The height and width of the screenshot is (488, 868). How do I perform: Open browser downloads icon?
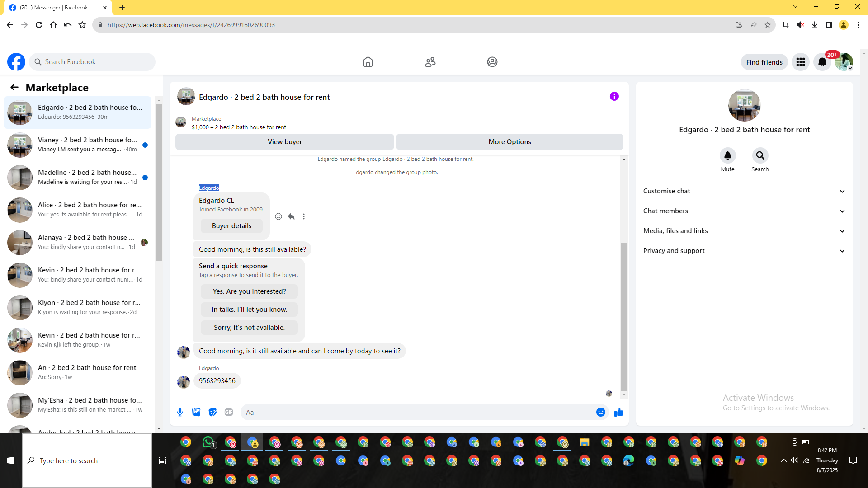[x=815, y=25]
